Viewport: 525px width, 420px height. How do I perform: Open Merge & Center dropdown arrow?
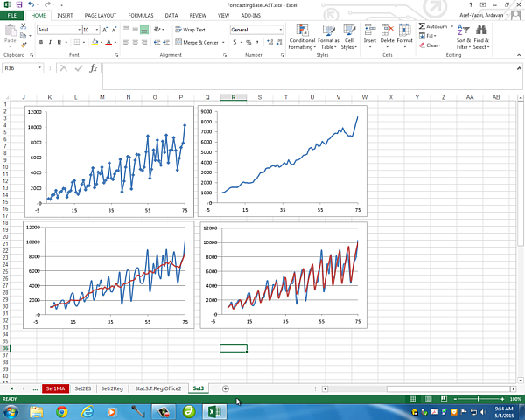(x=223, y=43)
